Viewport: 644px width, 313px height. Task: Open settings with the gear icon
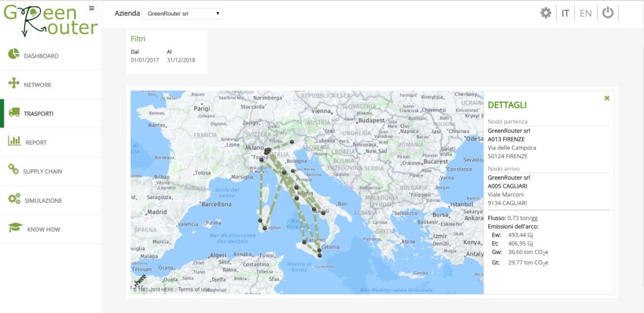point(546,13)
